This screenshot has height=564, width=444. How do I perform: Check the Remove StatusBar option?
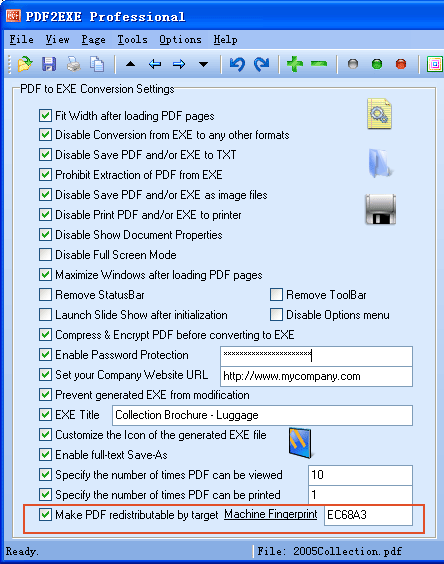click(x=45, y=295)
